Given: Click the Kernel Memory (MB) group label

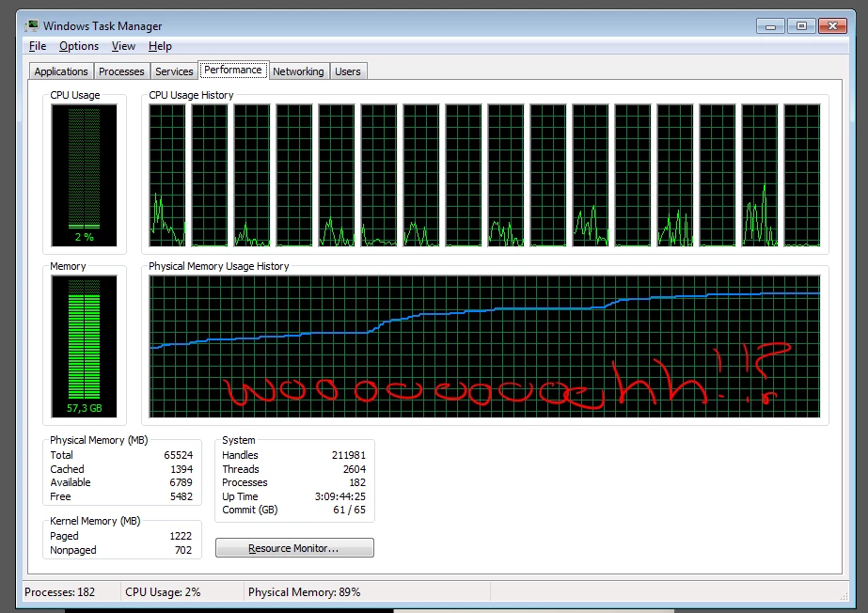Looking at the screenshot, I should (95, 521).
